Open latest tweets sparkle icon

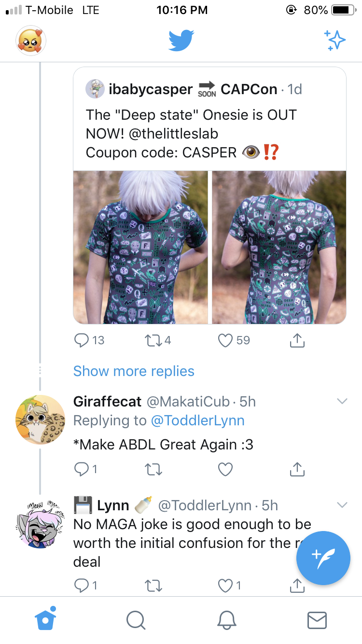click(x=334, y=40)
